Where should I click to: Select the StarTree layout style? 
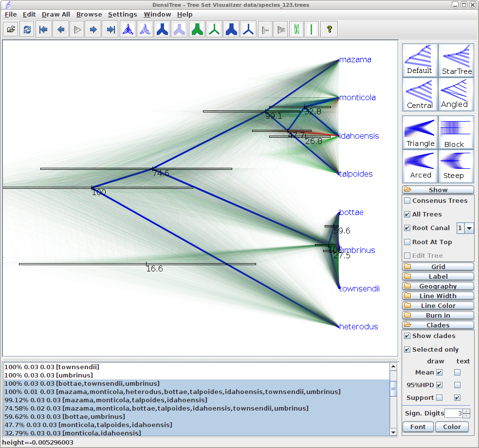[x=456, y=60]
